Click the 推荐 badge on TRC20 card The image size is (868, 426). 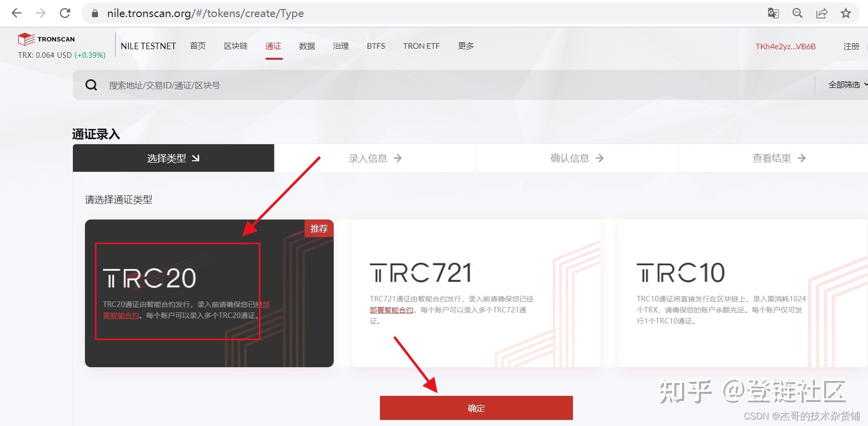(x=319, y=229)
